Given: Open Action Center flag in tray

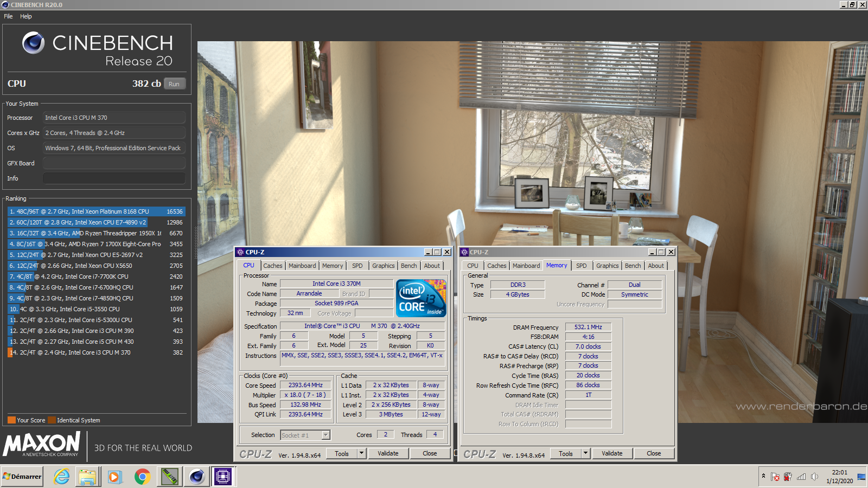Looking at the screenshot, I should tap(775, 477).
